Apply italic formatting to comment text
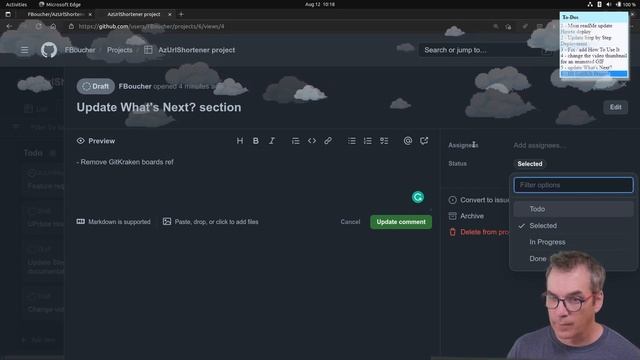The height and width of the screenshot is (360, 640). [271, 141]
